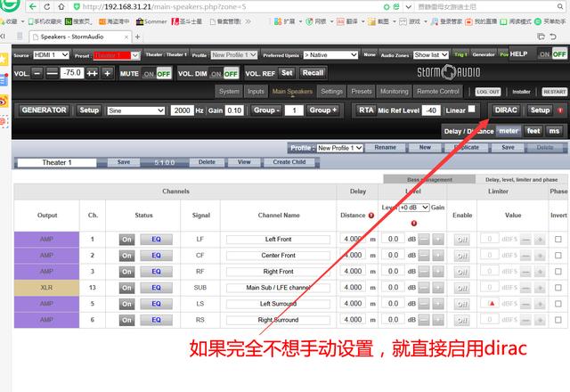Decrease volume with single minus button
This screenshot has width=570, height=392.
(37, 73)
